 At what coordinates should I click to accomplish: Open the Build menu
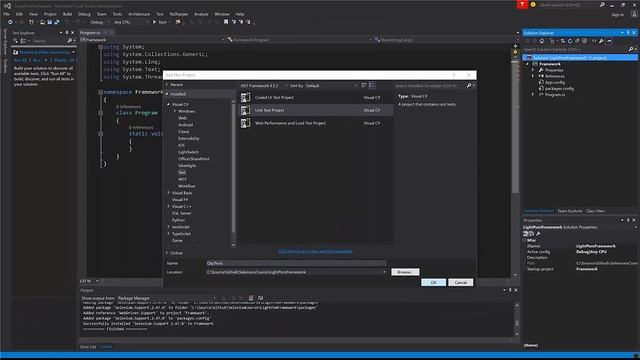[x=67, y=14]
